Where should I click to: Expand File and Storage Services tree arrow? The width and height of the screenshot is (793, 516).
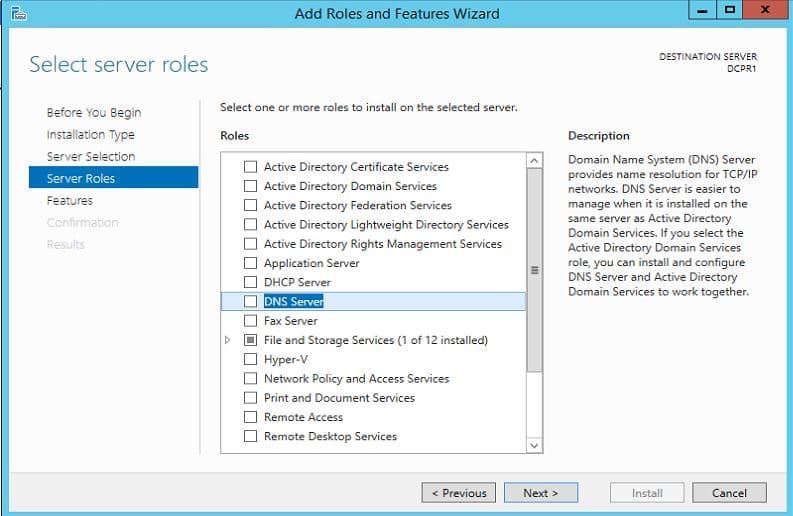[228, 340]
